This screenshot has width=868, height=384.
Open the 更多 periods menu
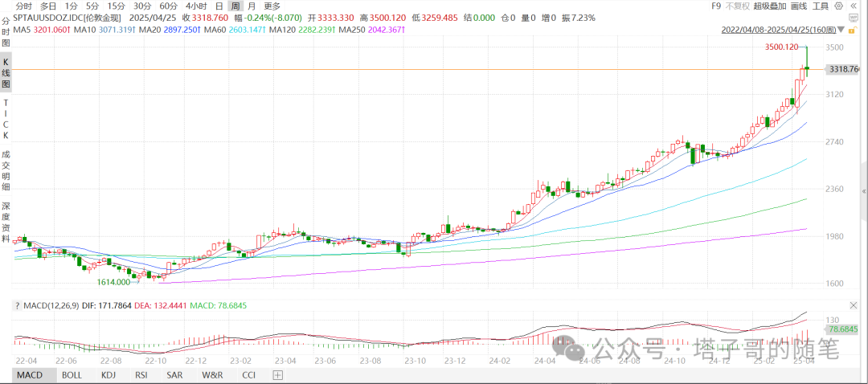tap(272, 6)
